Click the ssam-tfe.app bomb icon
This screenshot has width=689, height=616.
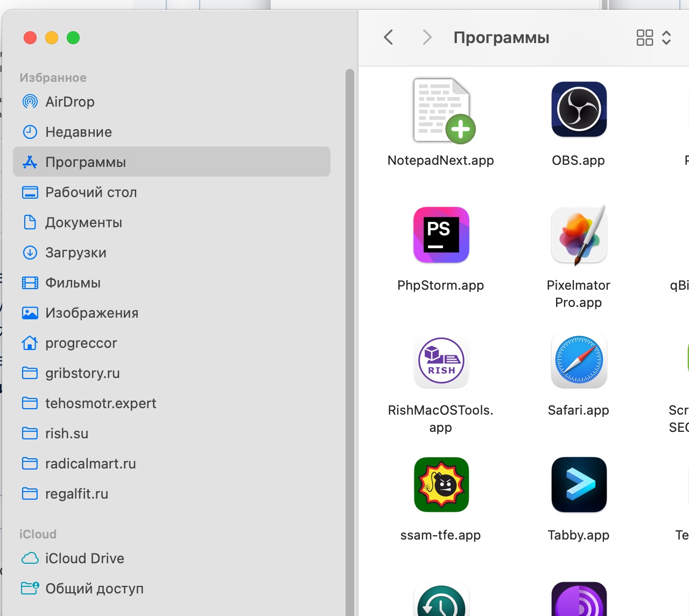coord(441,485)
